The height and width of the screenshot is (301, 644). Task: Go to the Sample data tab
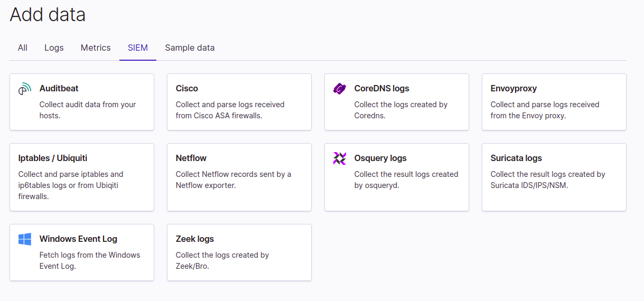pos(190,48)
